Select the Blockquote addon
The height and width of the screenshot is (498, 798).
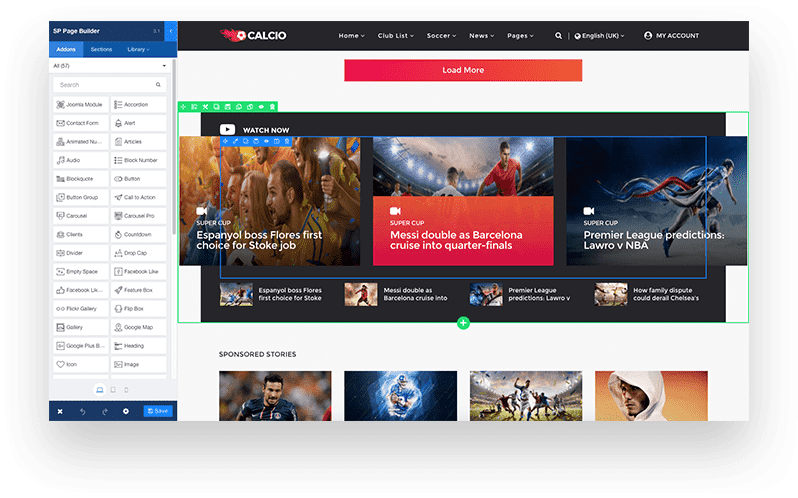[81, 179]
